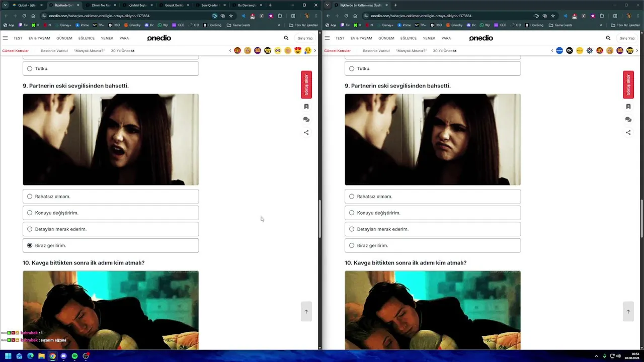The height and width of the screenshot is (362, 644).
Task: Star this page in left browser address bar
Action: (x=231, y=16)
